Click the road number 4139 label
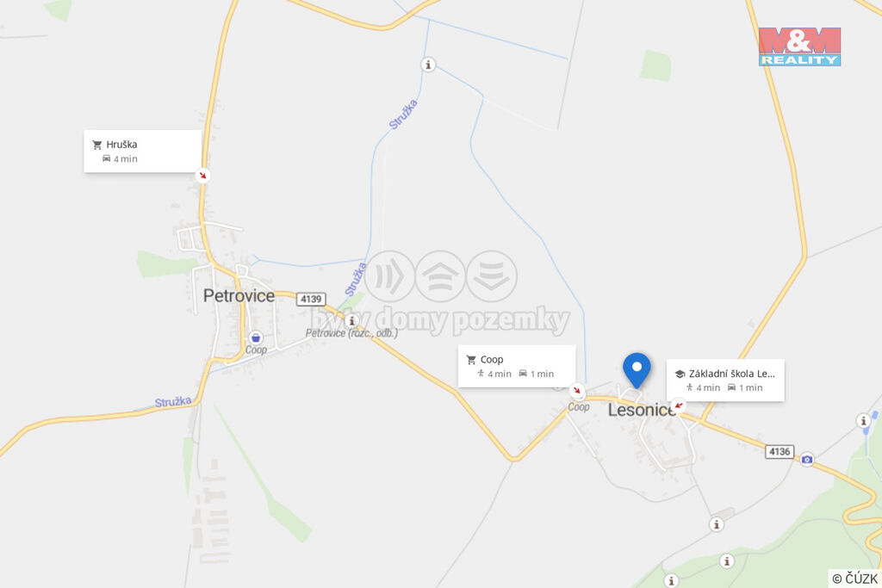The height and width of the screenshot is (588, 882). tap(311, 299)
